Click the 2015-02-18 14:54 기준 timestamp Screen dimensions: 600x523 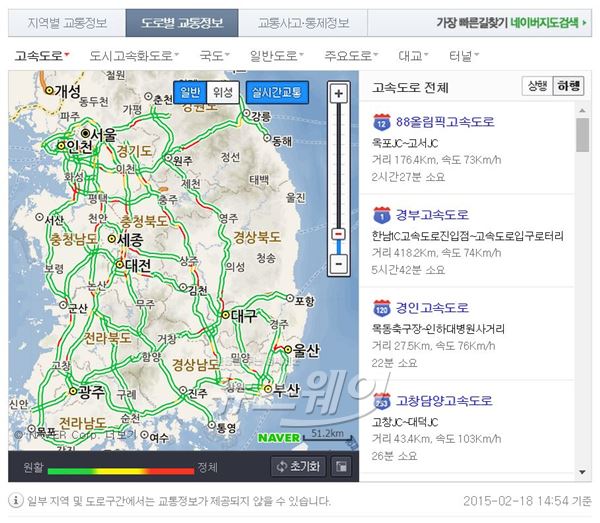(x=527, y=501)
